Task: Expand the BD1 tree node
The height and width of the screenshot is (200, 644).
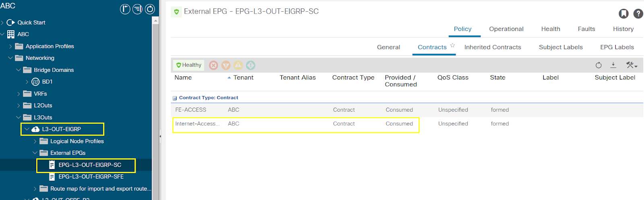Action: click(x=27, y=82)
